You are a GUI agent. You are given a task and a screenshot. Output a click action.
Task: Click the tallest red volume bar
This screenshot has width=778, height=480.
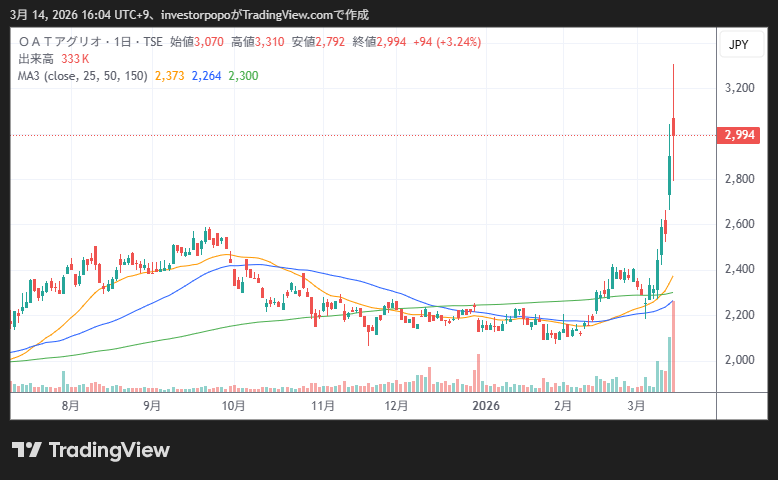click(674, 346)
